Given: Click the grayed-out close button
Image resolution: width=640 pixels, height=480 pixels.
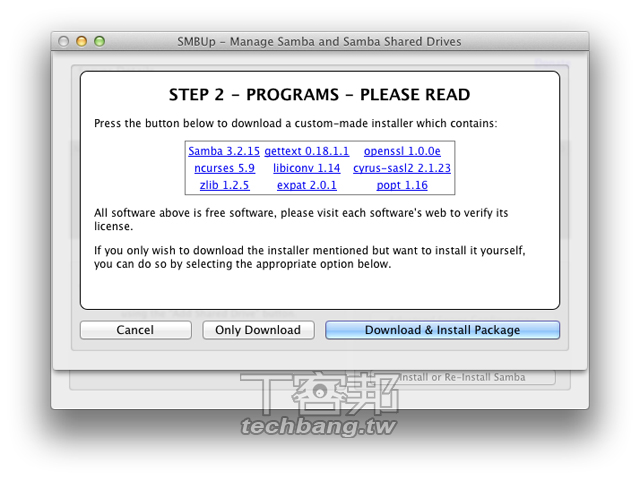Looking at the screenshot, I should click(x=63, y=41).
